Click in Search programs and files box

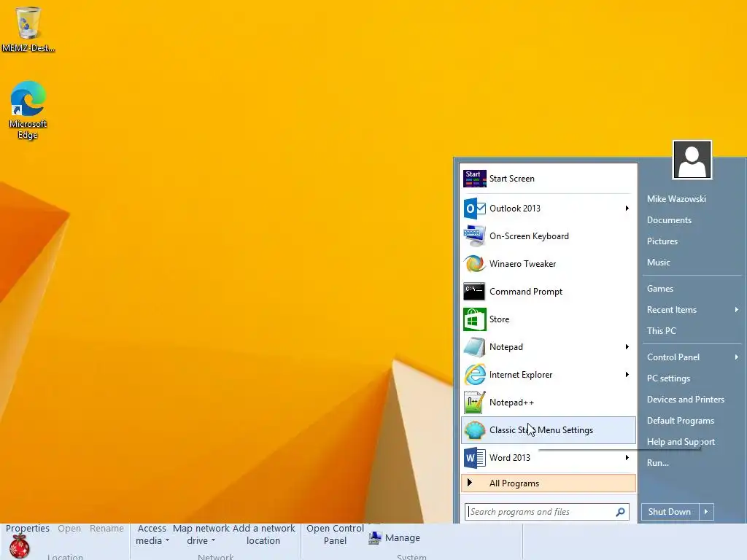(547, 512)
